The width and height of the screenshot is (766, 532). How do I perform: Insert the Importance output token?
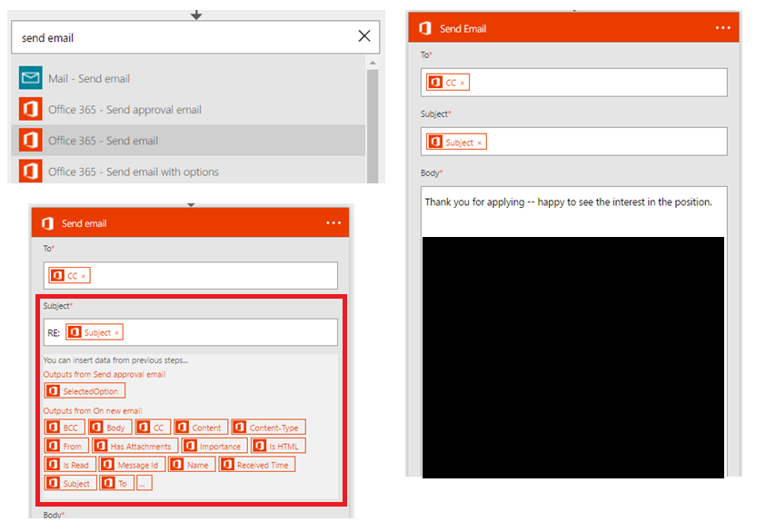point(213,447)
